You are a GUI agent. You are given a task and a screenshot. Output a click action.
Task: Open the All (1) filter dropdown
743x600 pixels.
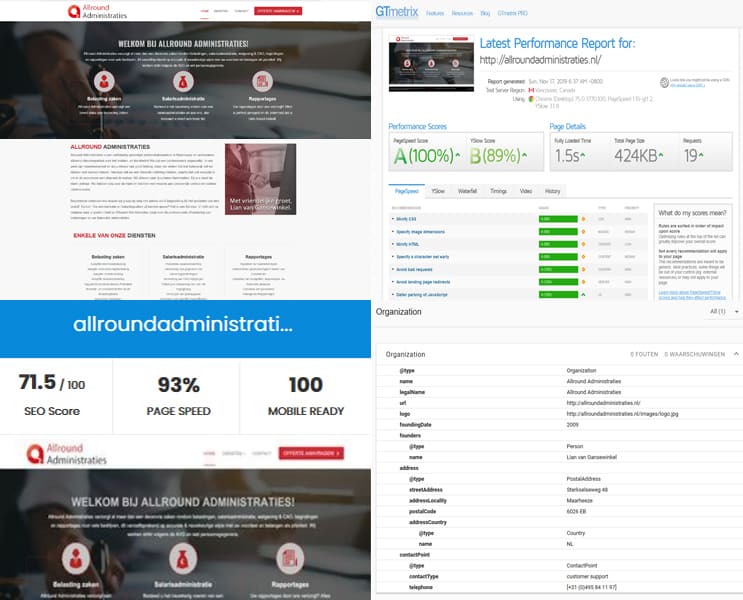[x=724, y=311]
